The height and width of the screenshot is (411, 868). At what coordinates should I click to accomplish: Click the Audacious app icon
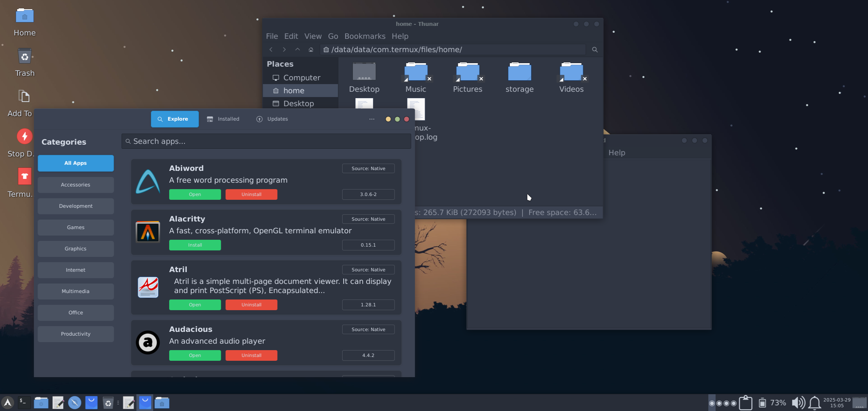pyautogui.click(x=148, y=342)
